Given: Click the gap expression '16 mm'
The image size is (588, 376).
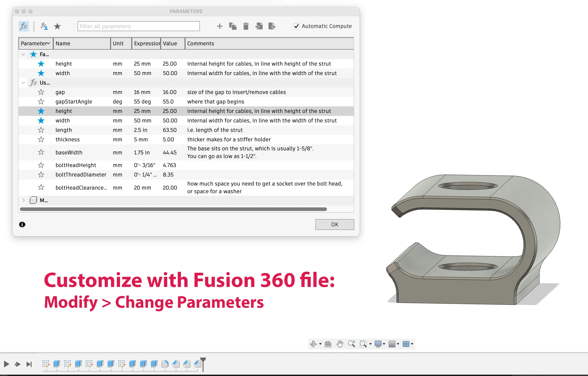Looking at the screenshot, I should pyautogui.click(x=142, y=92).
